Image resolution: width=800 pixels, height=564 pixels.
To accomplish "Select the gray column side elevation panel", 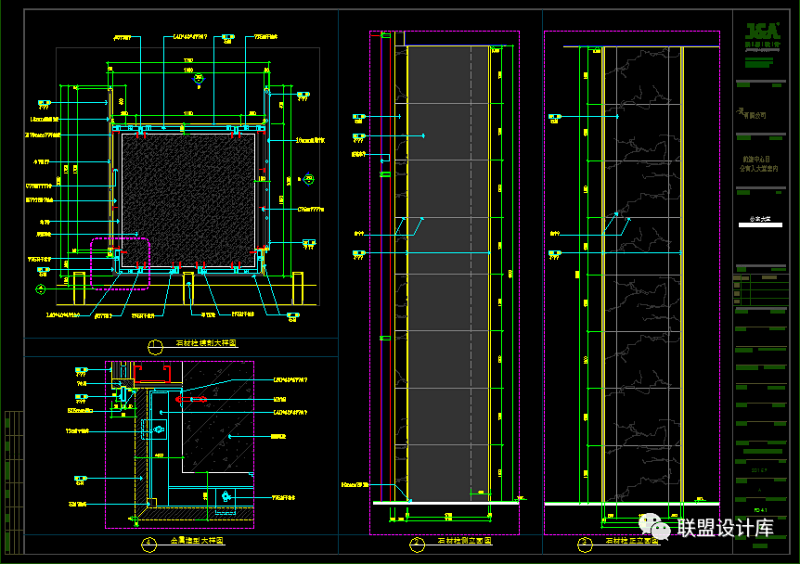I will [447, 270].
